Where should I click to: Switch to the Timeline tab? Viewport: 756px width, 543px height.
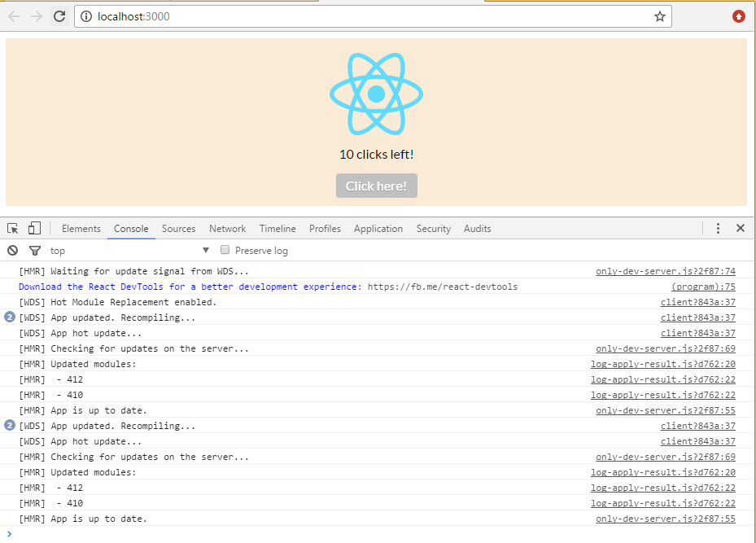[x=277, y=229]
